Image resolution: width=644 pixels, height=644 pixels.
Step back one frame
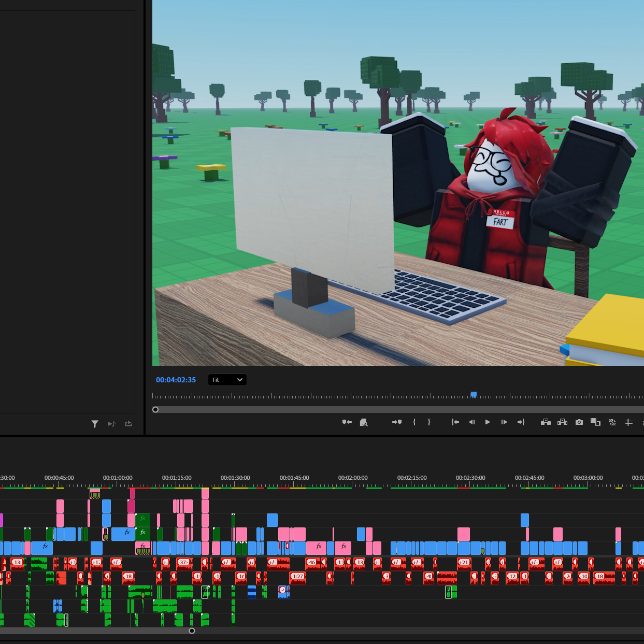point(471,422)
